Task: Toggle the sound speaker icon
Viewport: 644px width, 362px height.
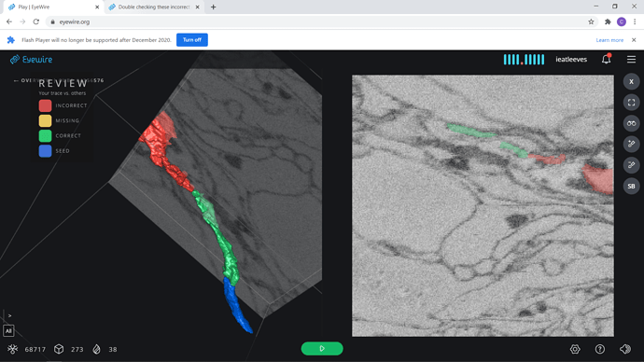Action: click(625, 349)
